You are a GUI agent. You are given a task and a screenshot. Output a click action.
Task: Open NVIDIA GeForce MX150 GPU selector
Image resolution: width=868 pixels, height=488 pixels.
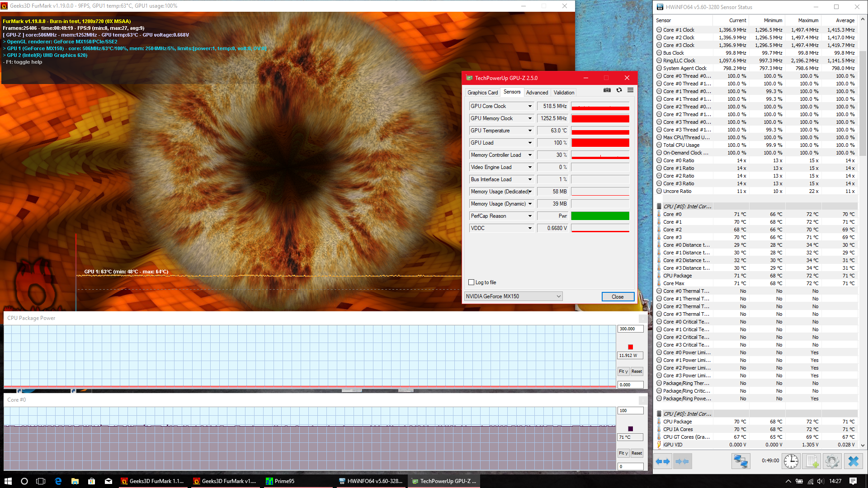513,296
